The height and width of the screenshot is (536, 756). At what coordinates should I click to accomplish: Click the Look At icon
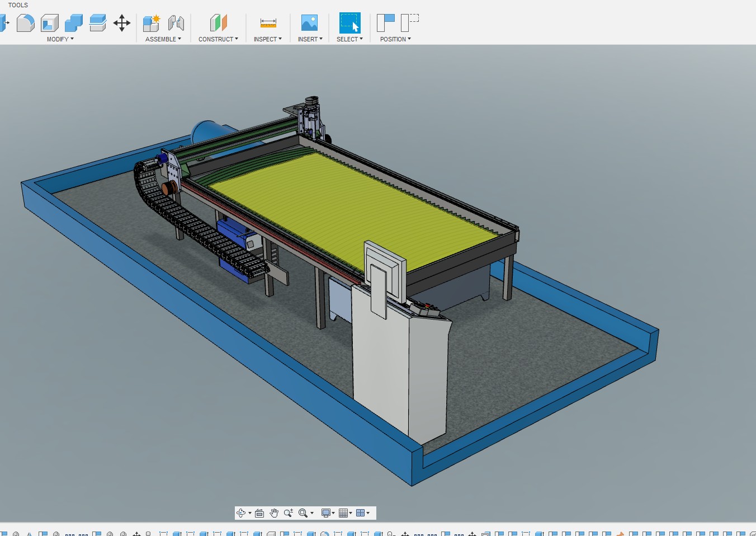(x=259, y=513)
